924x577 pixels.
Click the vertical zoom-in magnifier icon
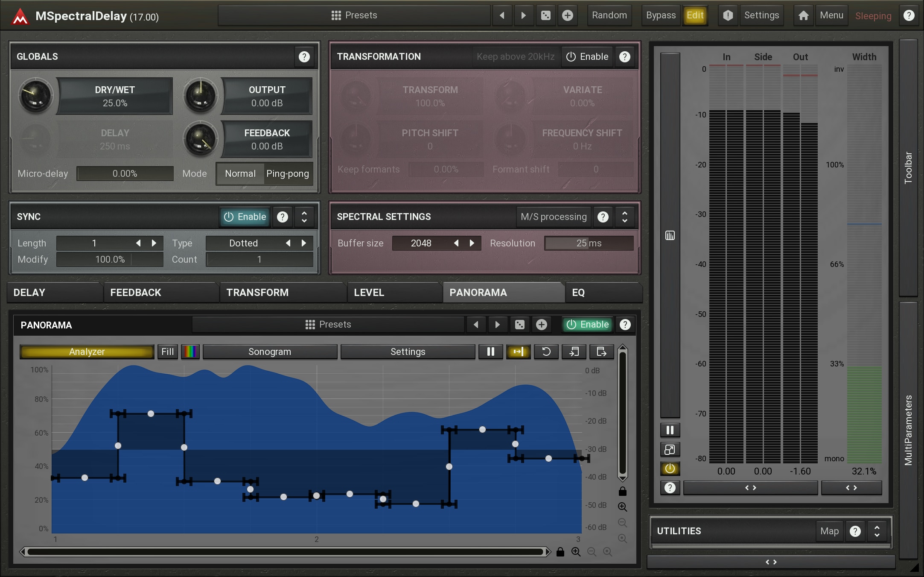[x=622, y=507]
